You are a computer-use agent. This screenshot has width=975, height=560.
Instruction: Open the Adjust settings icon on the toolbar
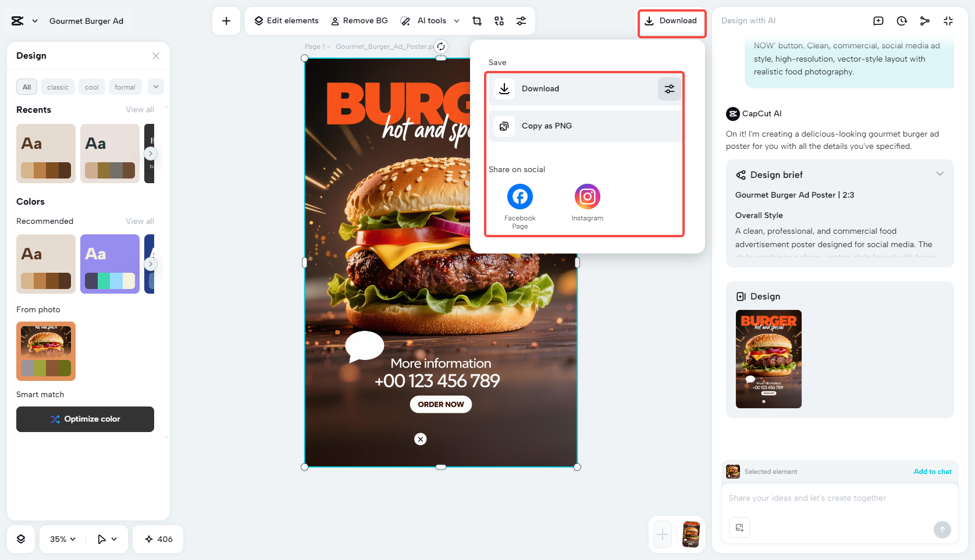pos(521,20)
